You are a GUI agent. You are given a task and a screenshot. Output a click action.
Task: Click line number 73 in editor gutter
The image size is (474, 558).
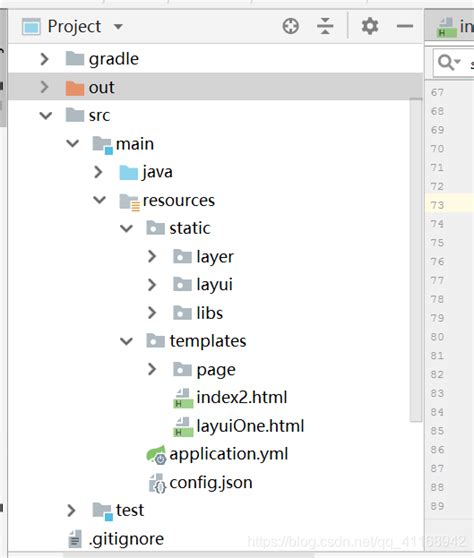coord(437,205)
